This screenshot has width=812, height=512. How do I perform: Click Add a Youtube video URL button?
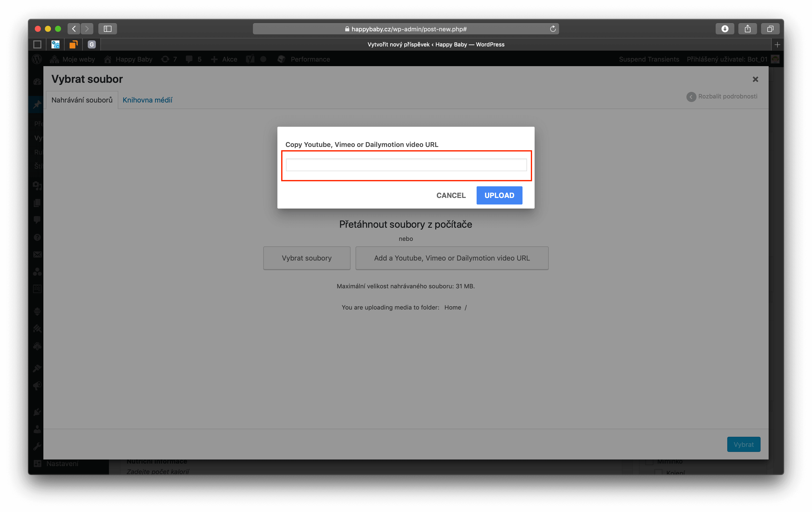pos(452,258)
